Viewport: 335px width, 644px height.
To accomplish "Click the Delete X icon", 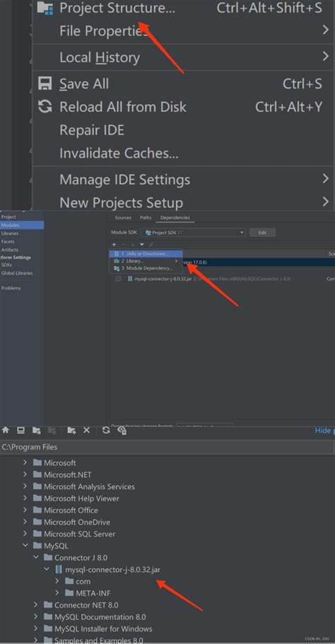I will [x=86, y=430].
